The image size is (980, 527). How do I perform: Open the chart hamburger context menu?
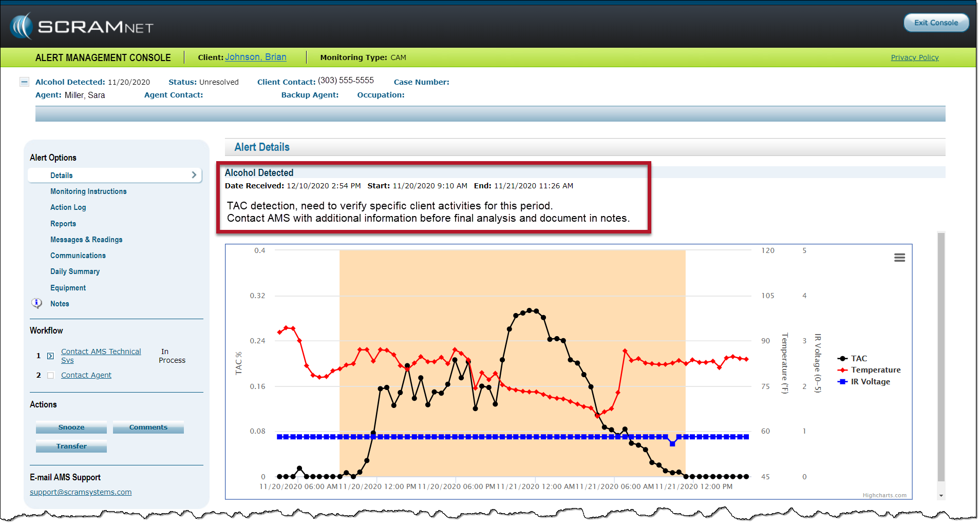899,258
